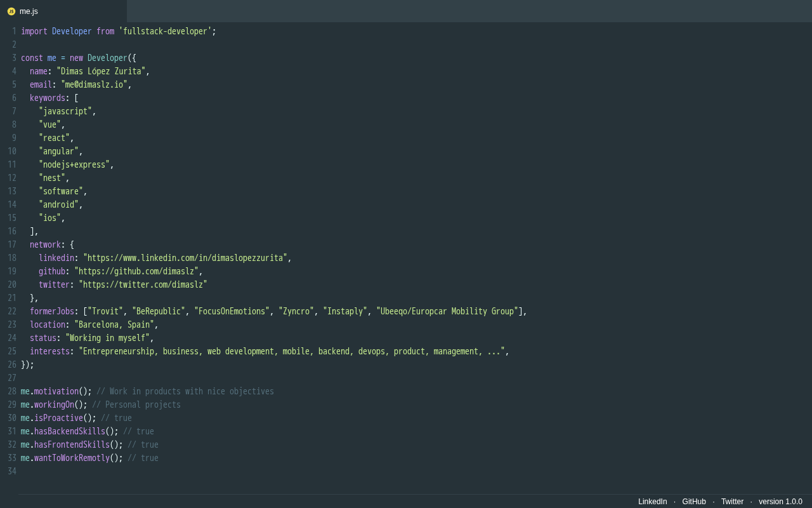Click the "nodejs+express" keyword string
This screenshot has height=508, width=812.
pos(76,164)
